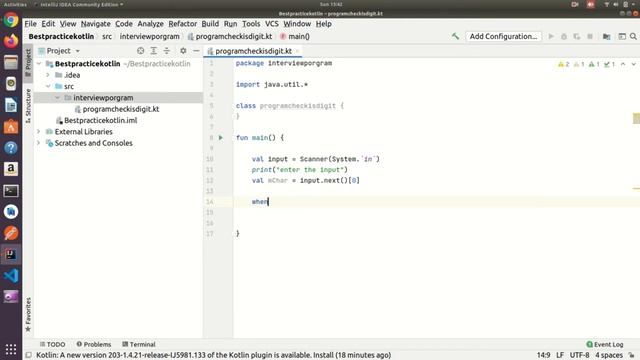Collapse the Bestpracticekotlin root node
This screenshot has width=640, height=360.
click(x=39, y=64)
